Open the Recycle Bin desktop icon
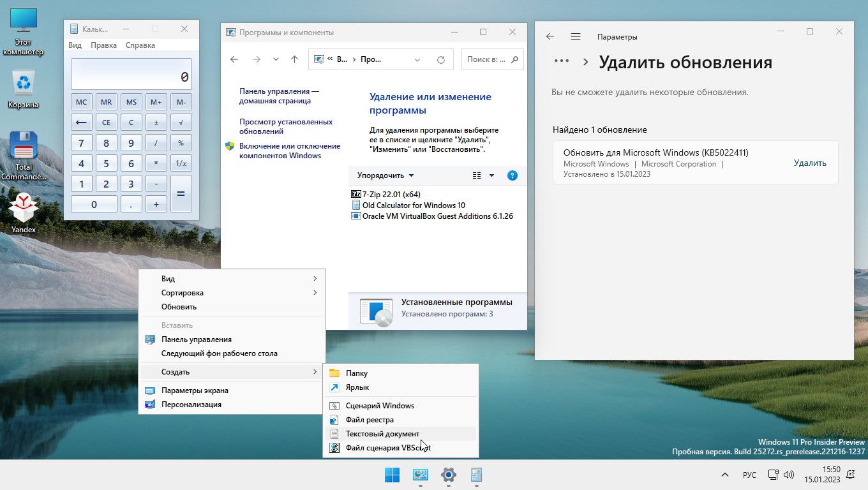Image resolution: width=868 pixels, height=490 pixels. (x=24, y=89)
